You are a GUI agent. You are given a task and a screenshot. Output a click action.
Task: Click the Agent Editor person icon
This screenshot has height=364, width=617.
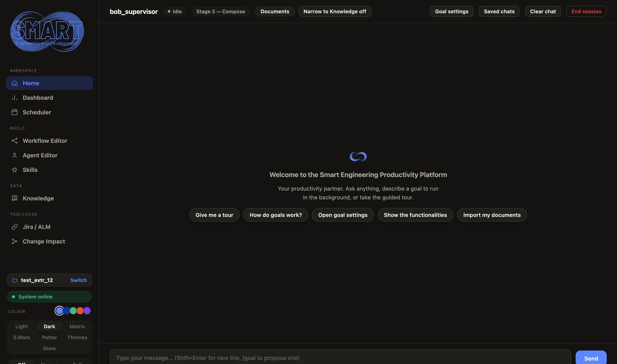tap(14, 155)
